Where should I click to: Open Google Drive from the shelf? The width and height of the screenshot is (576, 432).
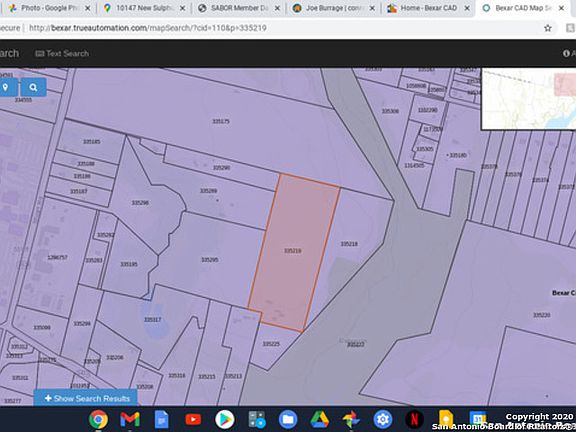tap(320, 420)
